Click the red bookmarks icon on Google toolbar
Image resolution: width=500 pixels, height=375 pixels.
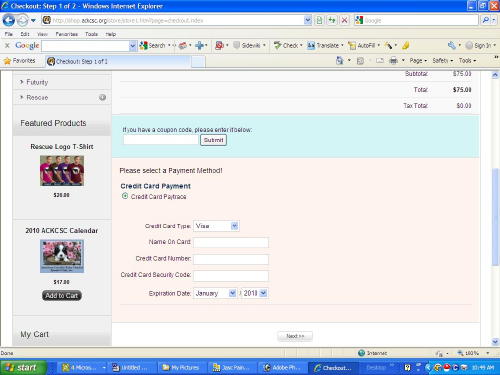(219, 45)
